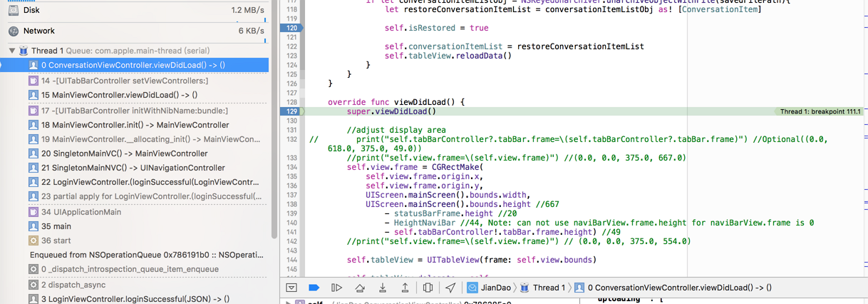Click line number 129 gutter
The image size is (868, 304).
(291, 111)
